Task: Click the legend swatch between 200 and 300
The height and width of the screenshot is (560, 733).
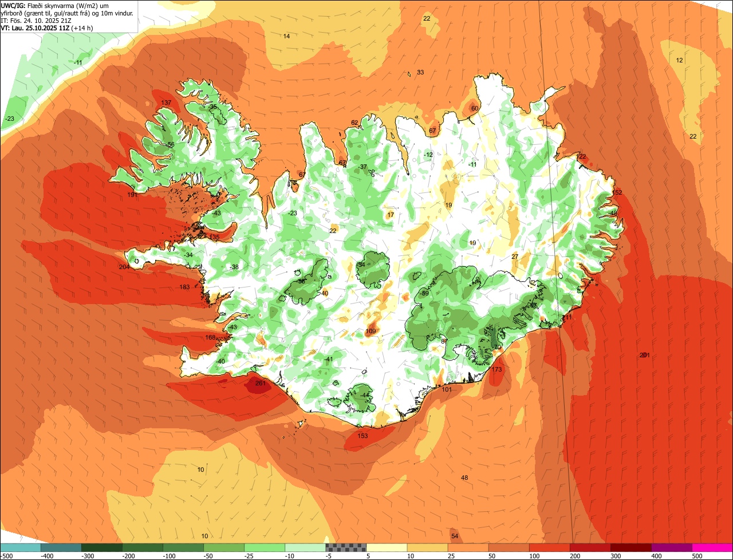Action: (x=590, y=547)
